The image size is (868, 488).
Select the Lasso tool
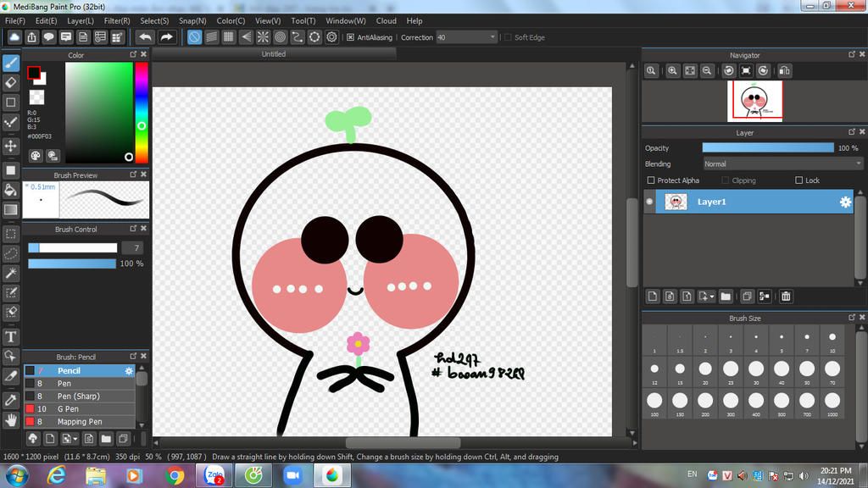click(11, 253)
